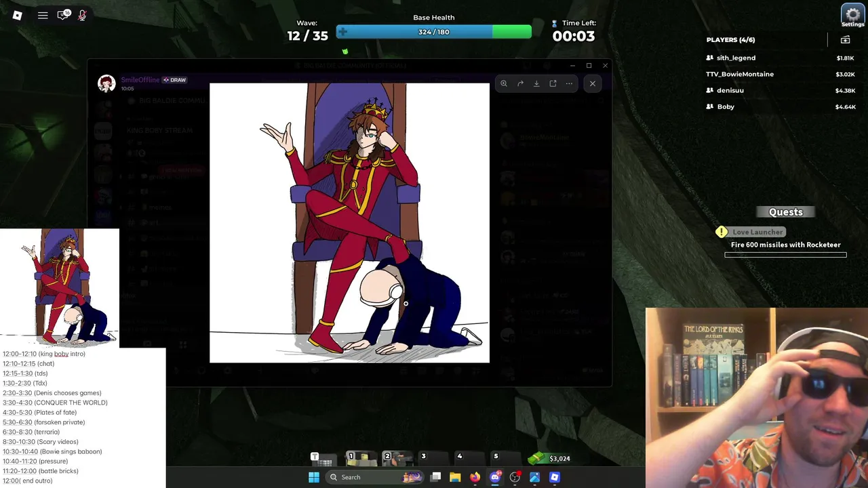
Task: Zoom the image in Discord viewer
Action: pyautogui.click(x=504, y=83)
